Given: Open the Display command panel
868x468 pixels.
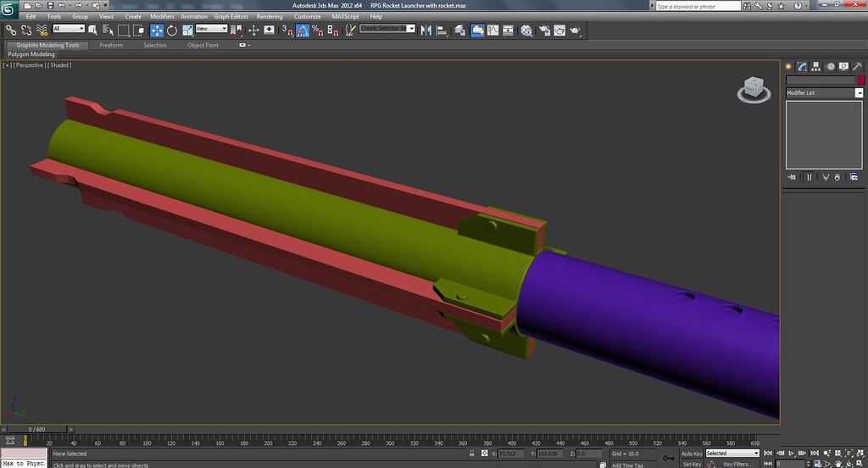Looking at the screenshot, I should (844, 66).
